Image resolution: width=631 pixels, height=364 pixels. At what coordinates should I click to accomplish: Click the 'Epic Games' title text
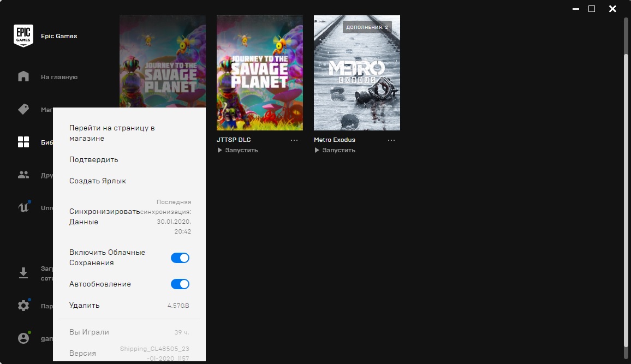(59, 36)
